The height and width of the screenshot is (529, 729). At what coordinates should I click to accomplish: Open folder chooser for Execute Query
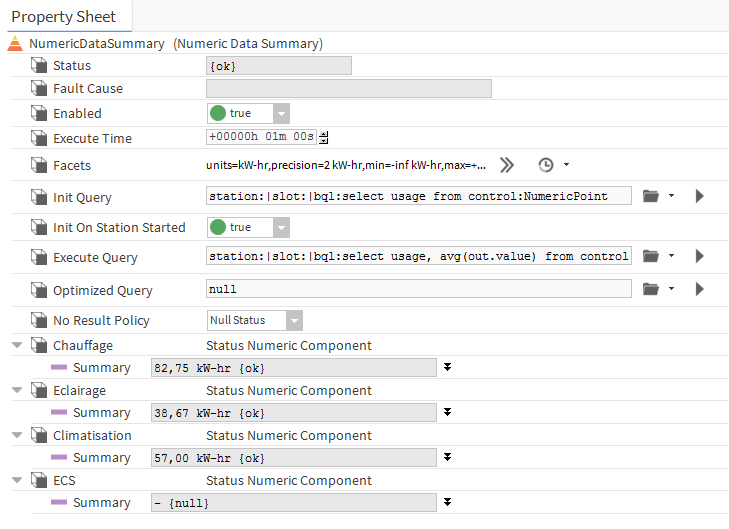coord(651,256)
